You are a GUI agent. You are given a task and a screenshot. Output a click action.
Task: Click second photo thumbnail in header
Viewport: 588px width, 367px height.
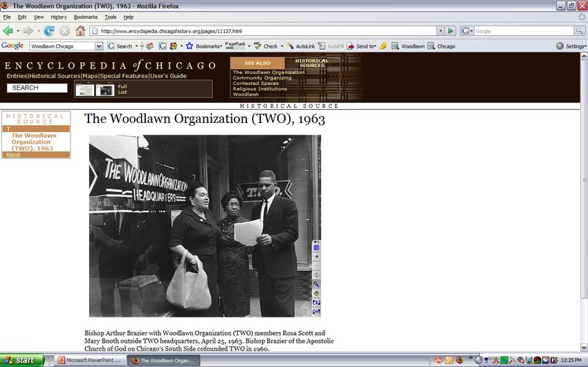[x=105, y=90]
